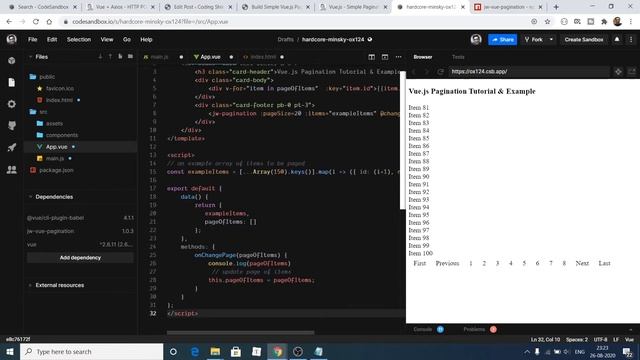640x360 pixels.
Task: Open the Go menu
Action: click(127, 40)
